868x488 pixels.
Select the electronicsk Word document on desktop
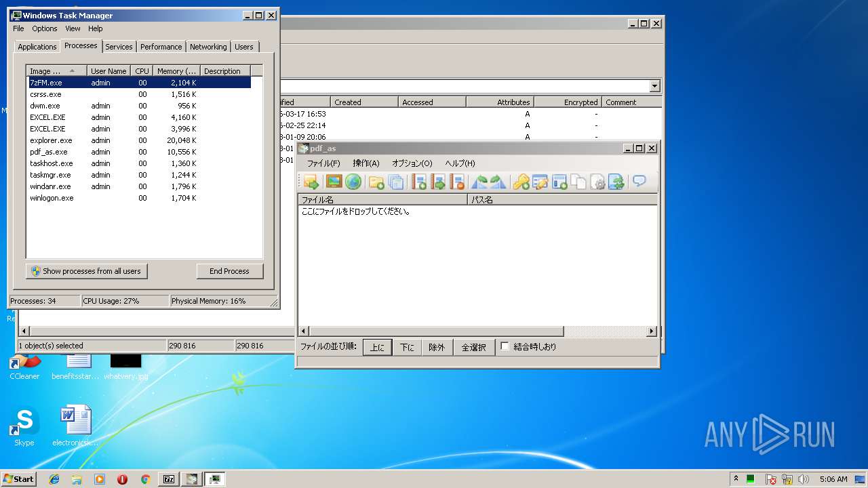75,427
